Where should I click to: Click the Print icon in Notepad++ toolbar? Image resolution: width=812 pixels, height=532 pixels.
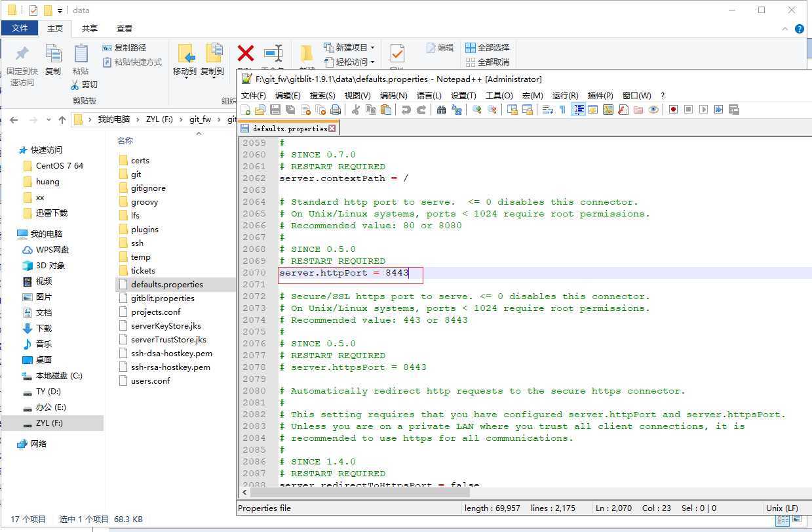(336, 110)
